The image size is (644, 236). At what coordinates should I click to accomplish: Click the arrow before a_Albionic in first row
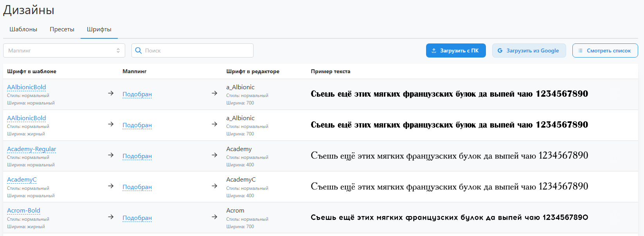pos(214,93)
